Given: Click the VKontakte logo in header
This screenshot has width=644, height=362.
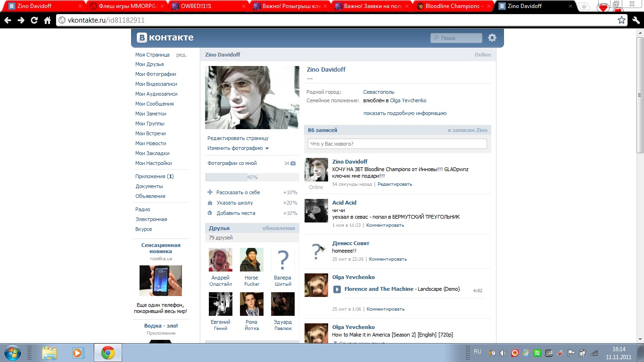Looking at the screenshot, I should pos(165,38).
